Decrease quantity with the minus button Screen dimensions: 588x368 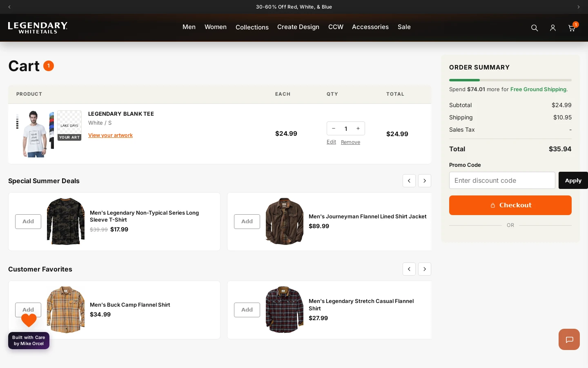[x=334, y=128]
